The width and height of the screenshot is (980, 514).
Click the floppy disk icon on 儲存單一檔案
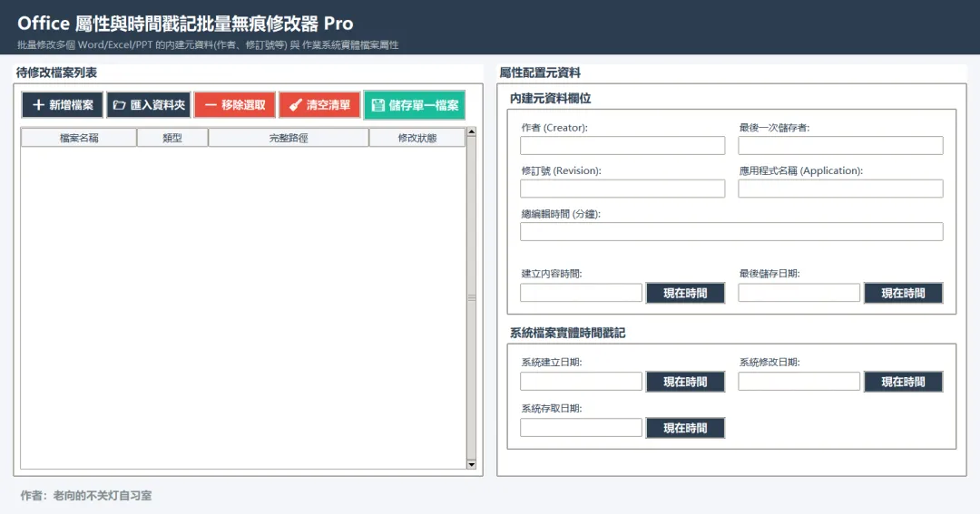coord(378,105)
